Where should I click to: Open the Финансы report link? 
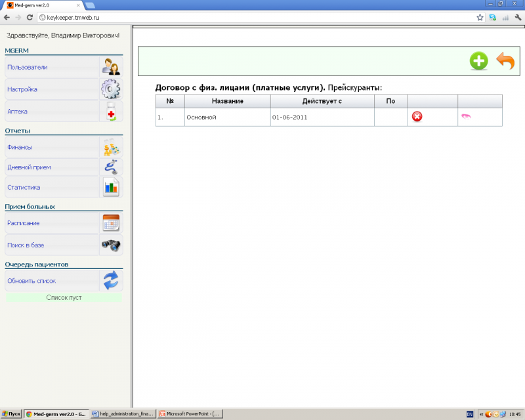tap(20, 148)
